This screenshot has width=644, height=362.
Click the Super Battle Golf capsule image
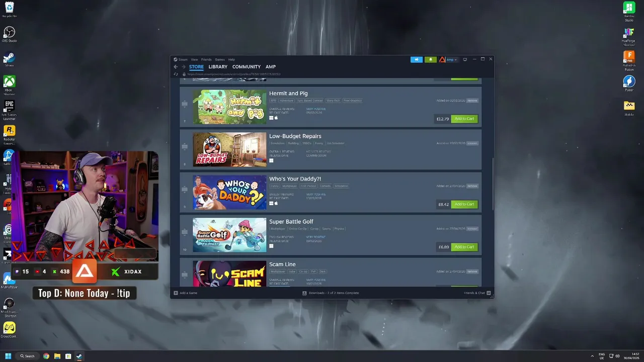[x=229, y=235]
